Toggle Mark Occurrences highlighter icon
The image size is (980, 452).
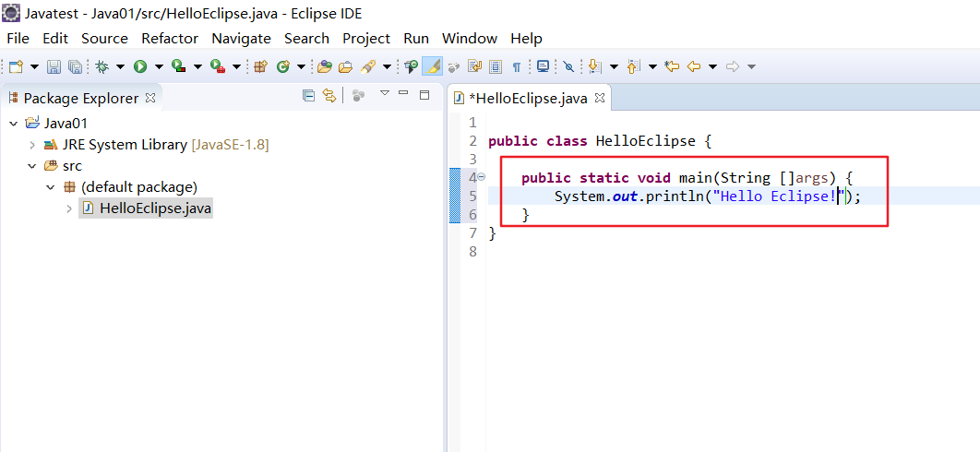433,66
